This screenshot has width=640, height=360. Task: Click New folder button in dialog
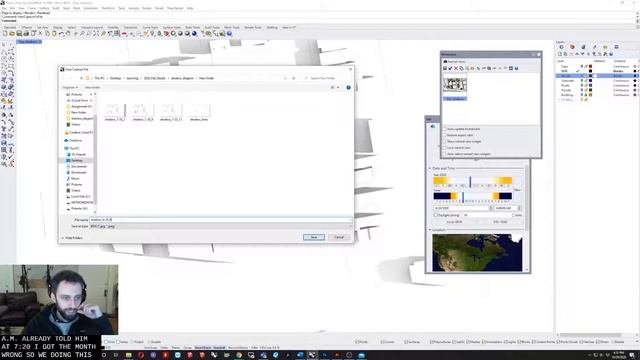[92, 87]
